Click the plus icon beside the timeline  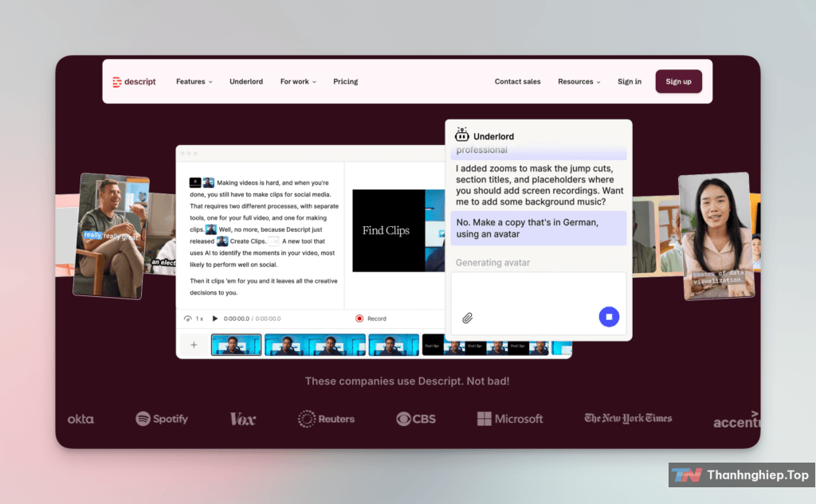tap(194, 345)
